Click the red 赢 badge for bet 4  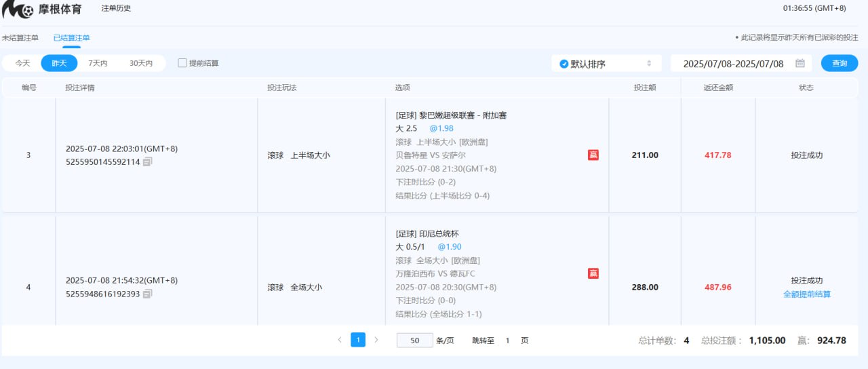point(593,273)
